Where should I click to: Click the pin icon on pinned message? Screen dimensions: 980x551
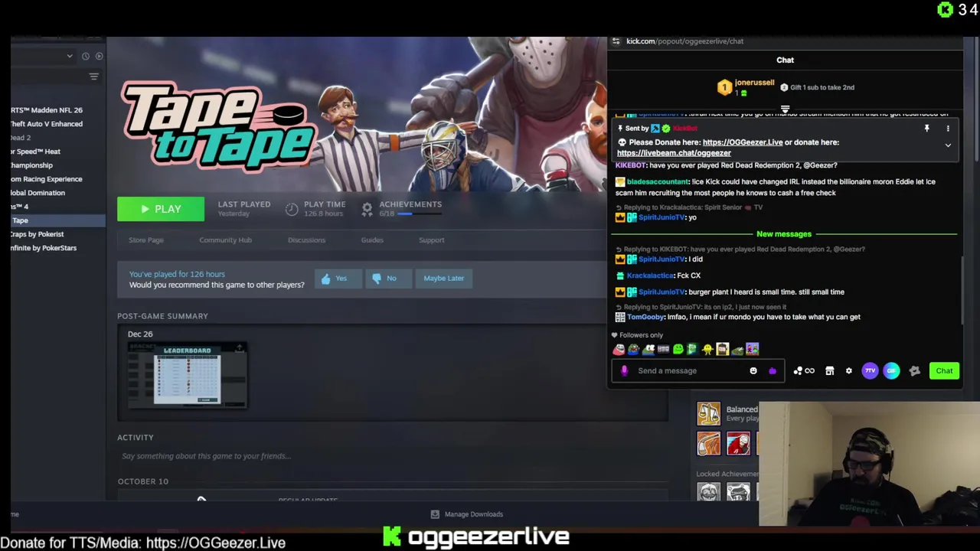[x=926, y=129]
